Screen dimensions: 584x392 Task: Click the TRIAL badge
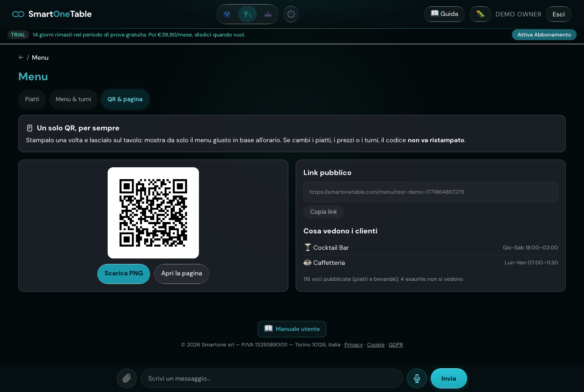(18, 35)
